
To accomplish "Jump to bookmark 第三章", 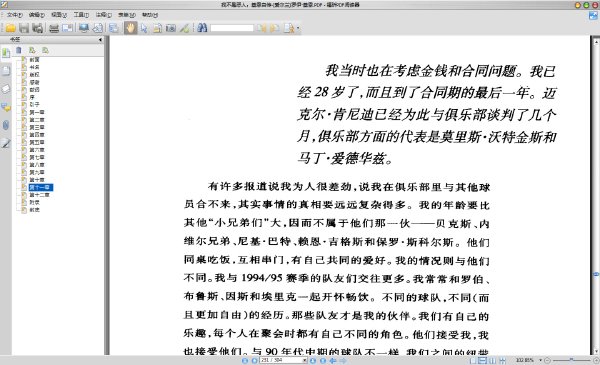I will coord(37,127).
